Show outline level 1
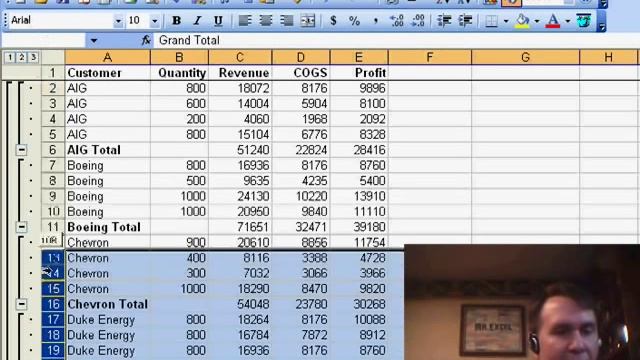The height and width of the screenshot is (360, 640). click(10, 58)
